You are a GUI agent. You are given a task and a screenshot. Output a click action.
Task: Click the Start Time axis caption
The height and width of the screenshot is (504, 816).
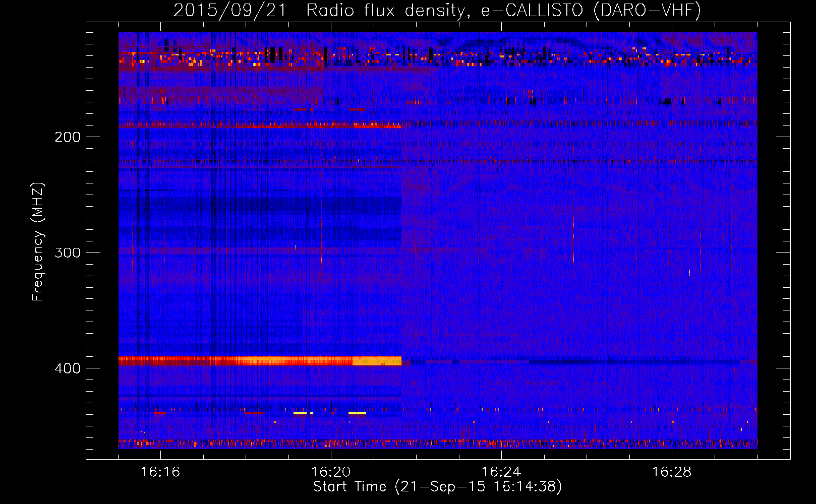(437, 487)
